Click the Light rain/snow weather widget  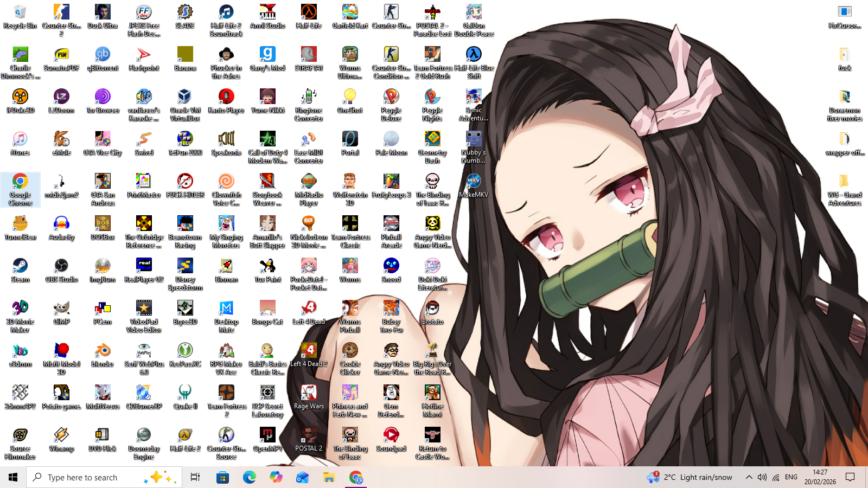coord(689,477)
